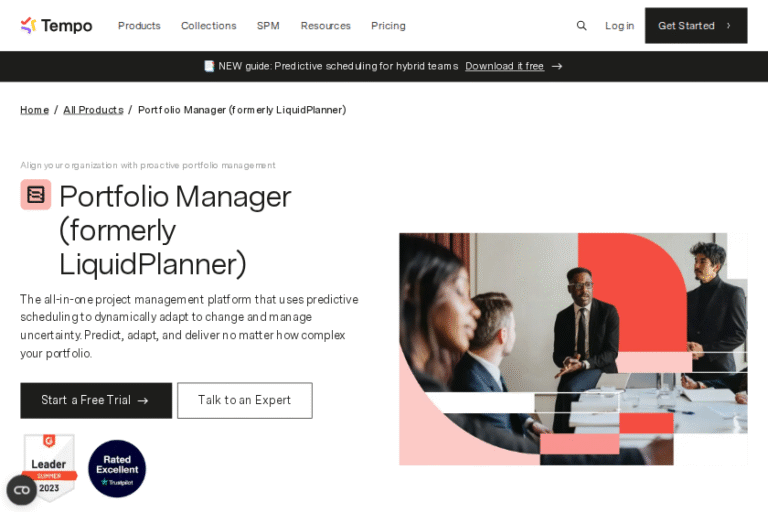Screen dimensions: 768x512
Task: Click the arrow icon beside Download it free
Action: click(557, 66)
